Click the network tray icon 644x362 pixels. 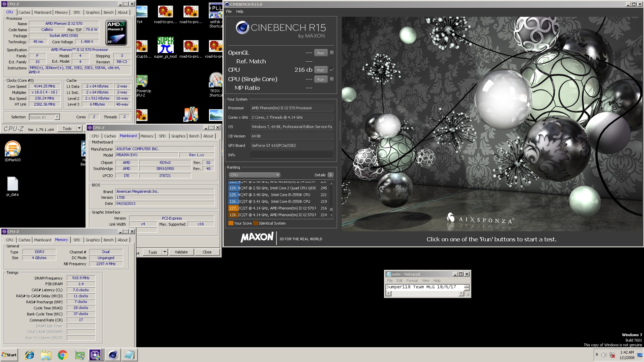pos(612,355)
